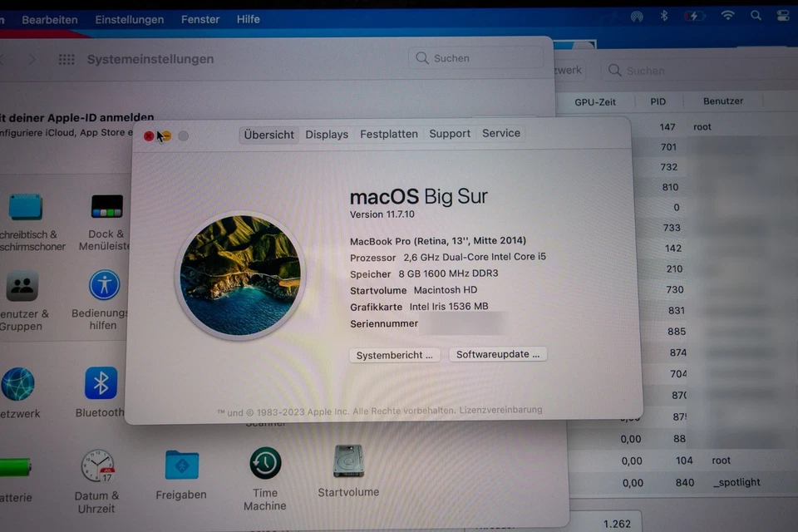Open Time Machine preferences

pyautogui.click(x=265, y=463)
